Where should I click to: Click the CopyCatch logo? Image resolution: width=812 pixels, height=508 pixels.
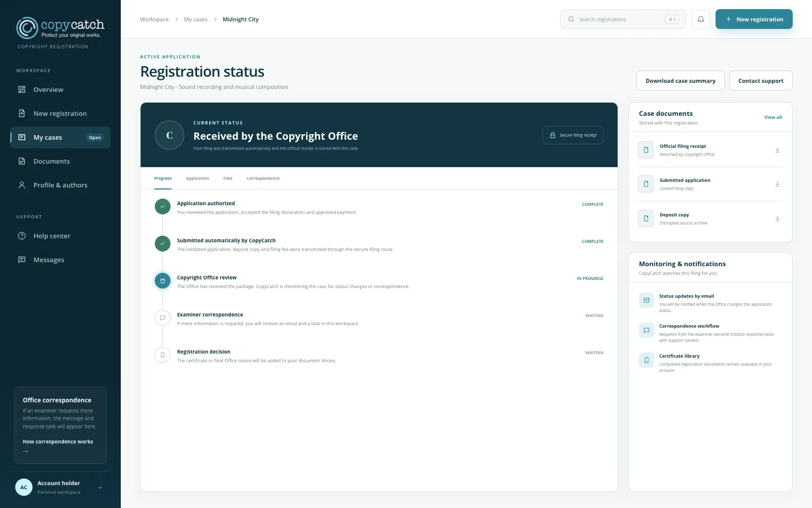coord(60,28)
